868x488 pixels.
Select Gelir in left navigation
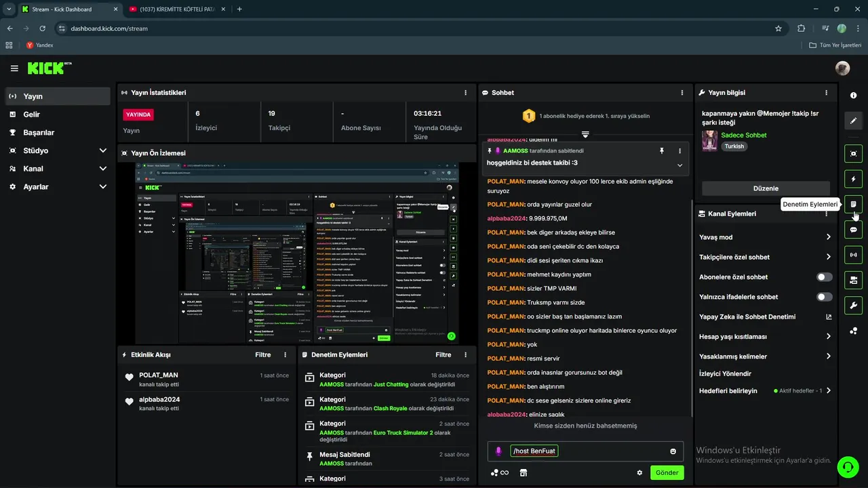click(x=58, y=115)
